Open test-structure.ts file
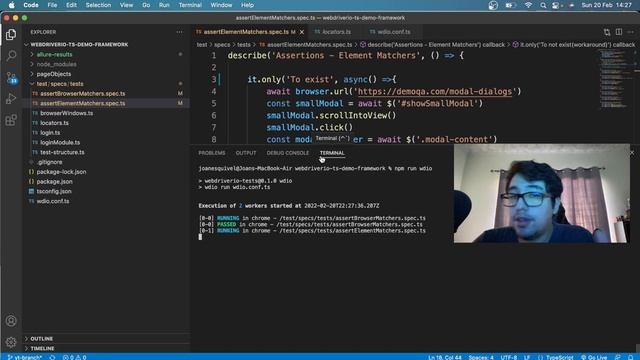Screen dimensions: 640x360 tap(62, 152)
